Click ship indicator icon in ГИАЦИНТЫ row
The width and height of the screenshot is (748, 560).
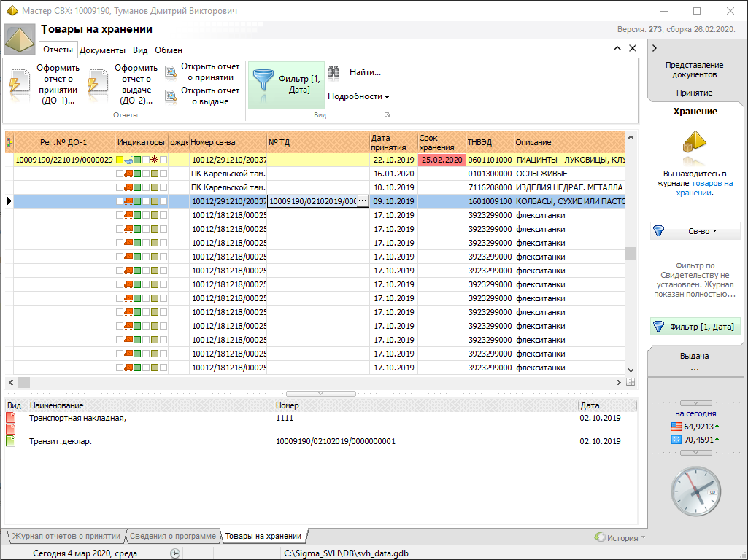pos(128,160)
